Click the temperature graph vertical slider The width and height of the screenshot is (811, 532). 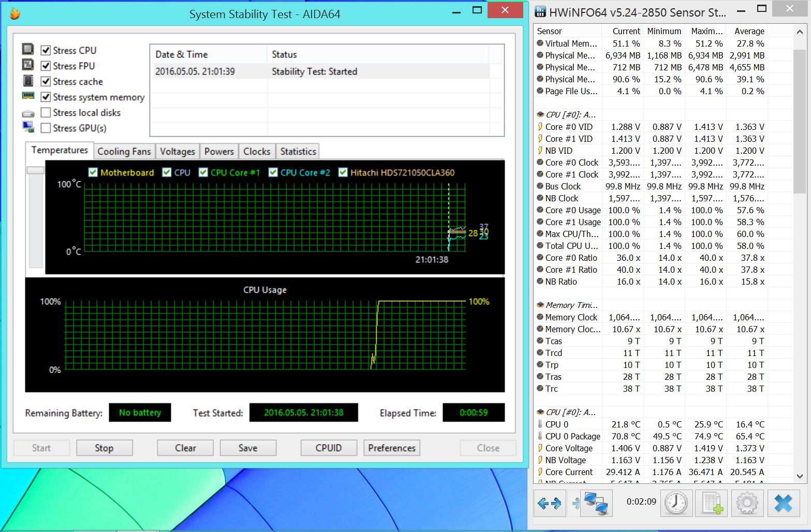point(36,170)
